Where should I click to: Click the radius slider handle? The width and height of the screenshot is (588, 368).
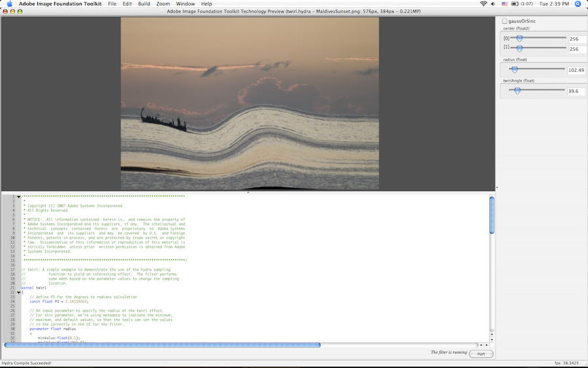pyautogui.click(x=514, y=69)
